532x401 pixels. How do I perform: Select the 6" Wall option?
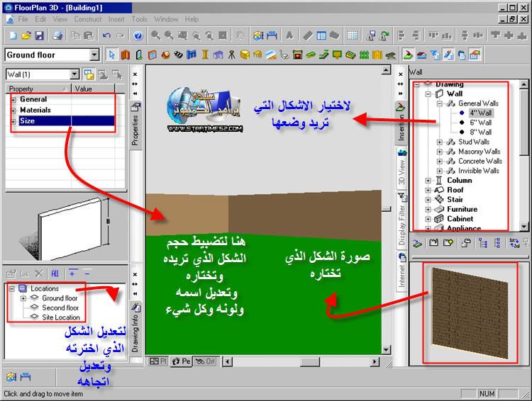[x=480, y=123]
